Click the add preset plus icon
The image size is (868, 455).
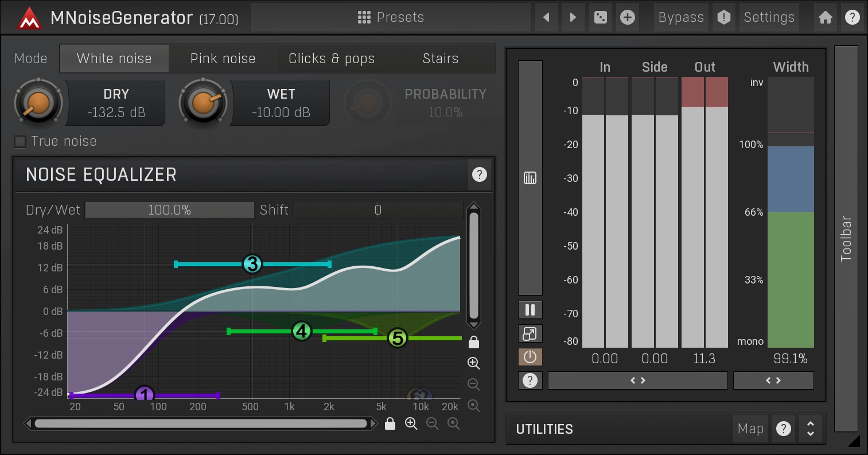coord(628,18)
